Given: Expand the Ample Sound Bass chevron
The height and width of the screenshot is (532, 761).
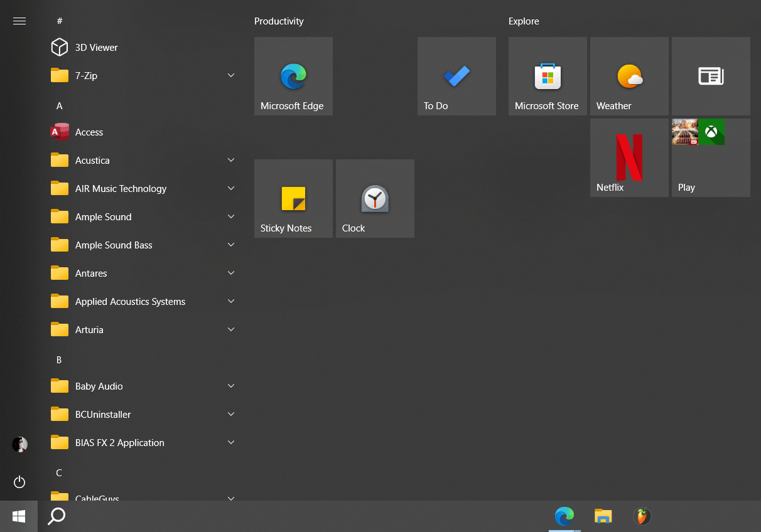Looking at the screenshot, I should pyautogui.click(x=231, y=245).
